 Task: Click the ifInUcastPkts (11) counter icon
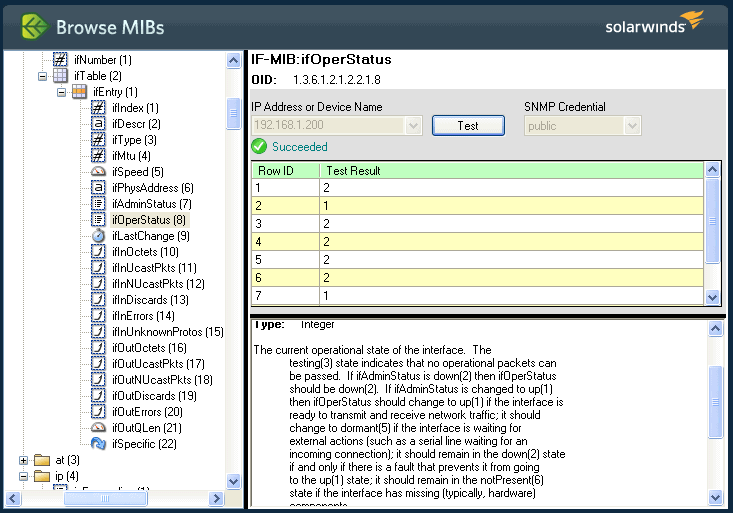[x=98, y=267]
